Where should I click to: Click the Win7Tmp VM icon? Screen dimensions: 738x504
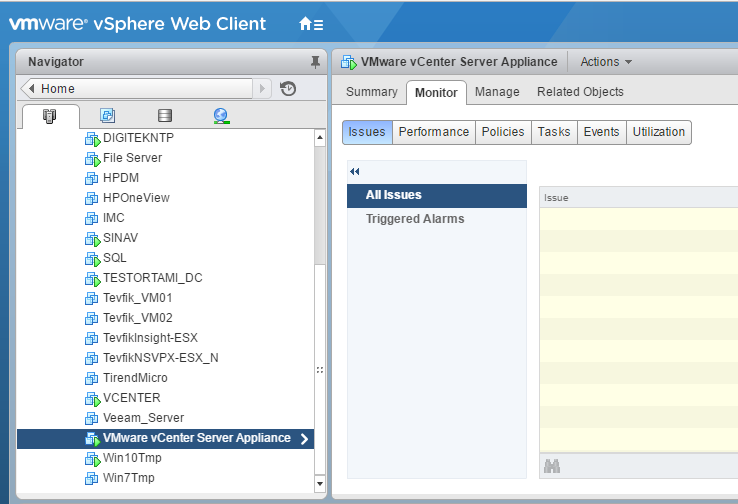coord(91,479)
